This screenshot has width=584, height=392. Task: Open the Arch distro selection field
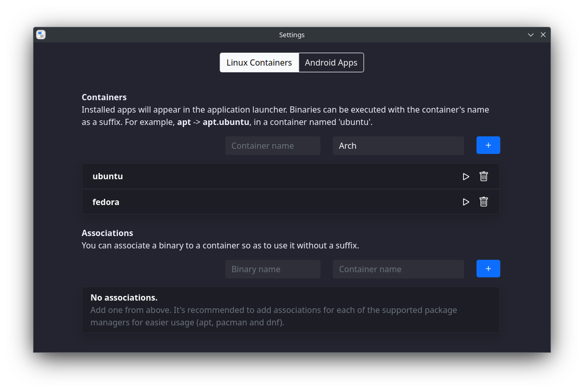pyautogui.click(x=398, y=146)
